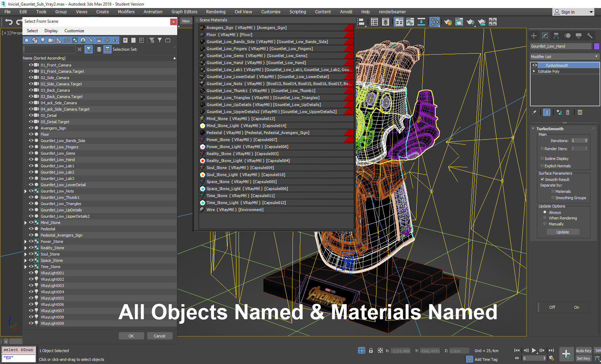Toggle Display Bone Objects filter icon
This screenshot has height=364, width=601.
point(91,40)
